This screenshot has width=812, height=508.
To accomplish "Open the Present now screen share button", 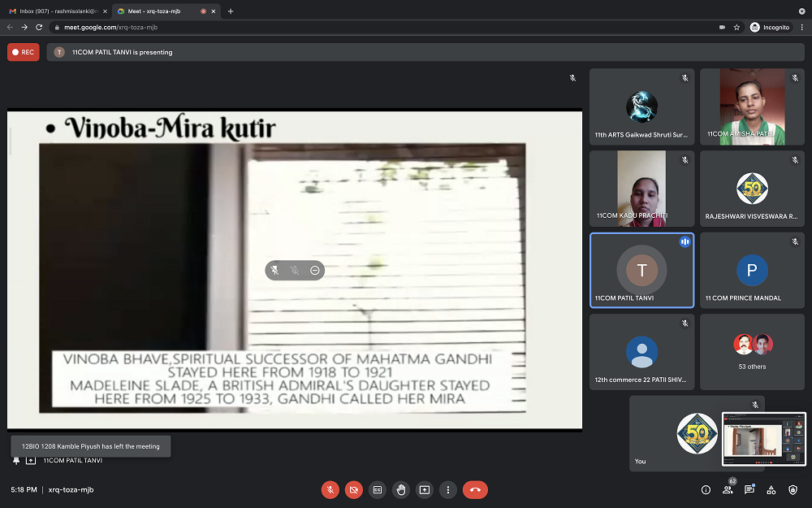I will point(425,490).
